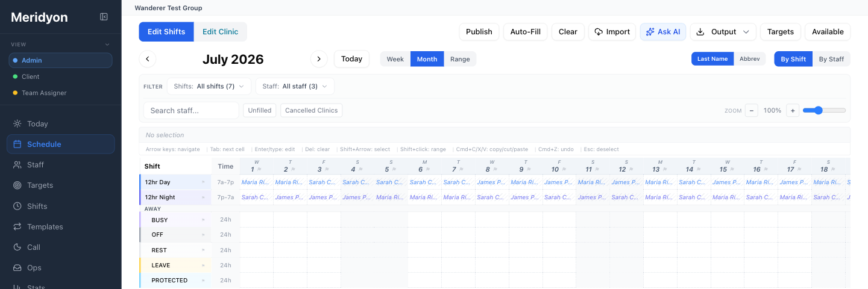Viewport: 868px width, 289px height.
Task: Toggle the Cancelled Clinics filter chip
Action: coord(311,110)
